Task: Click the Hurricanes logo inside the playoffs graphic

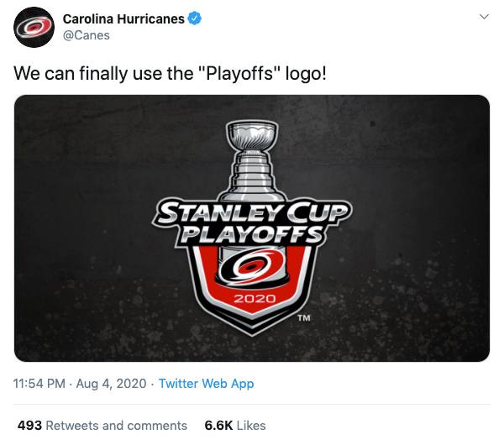Action: coord(251,265)
